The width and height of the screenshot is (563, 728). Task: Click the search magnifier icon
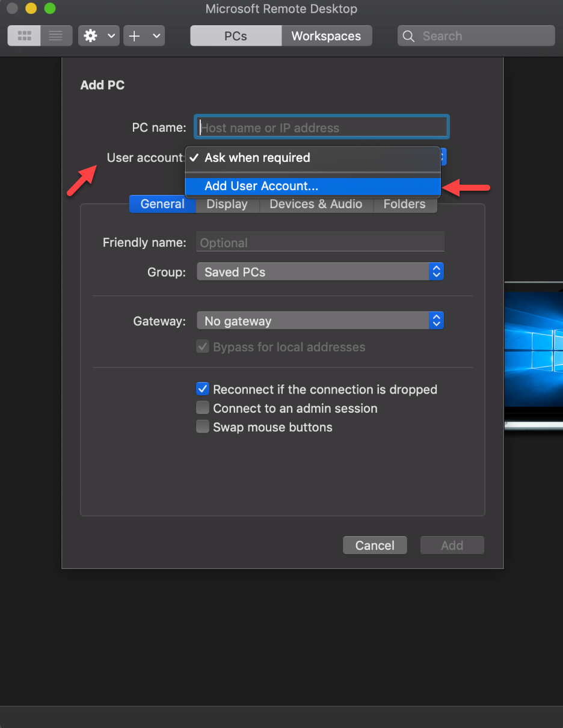pyautogui.click(x=408, y=36)
